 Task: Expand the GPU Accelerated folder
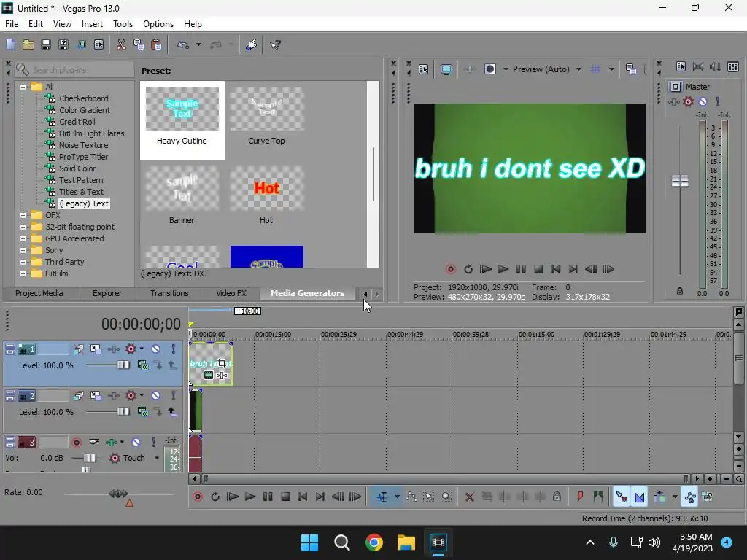23,238
